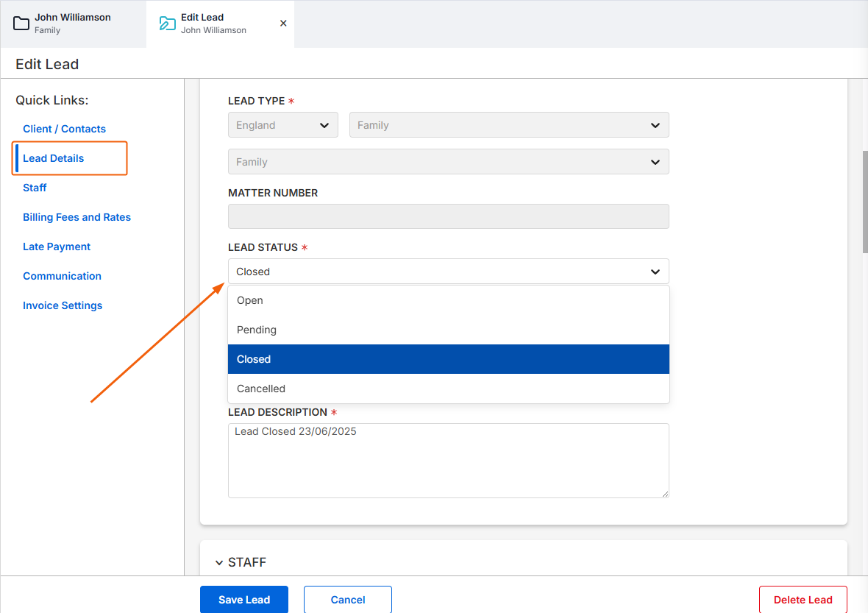This screenshot has width=868, height=613.
Task: Select Cancelled in the status list
Action: 449,388
